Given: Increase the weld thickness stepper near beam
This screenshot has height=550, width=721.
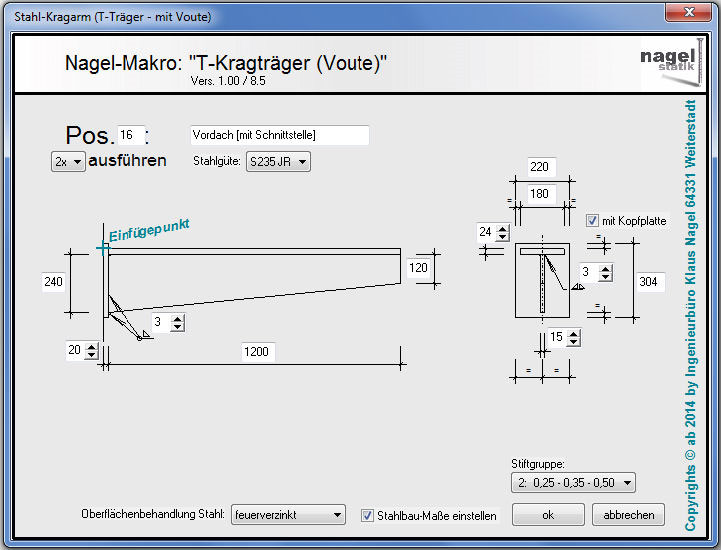Looking at the screenshot, I should (178, 318).
